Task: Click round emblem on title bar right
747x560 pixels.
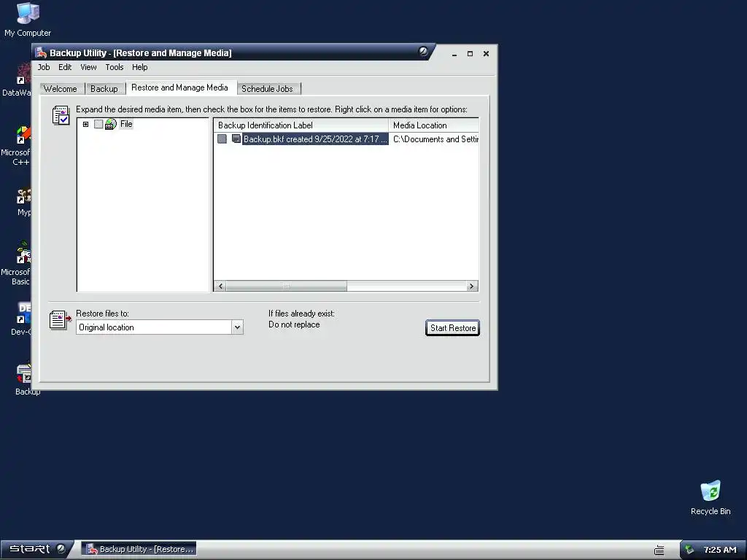Action: 423,52
